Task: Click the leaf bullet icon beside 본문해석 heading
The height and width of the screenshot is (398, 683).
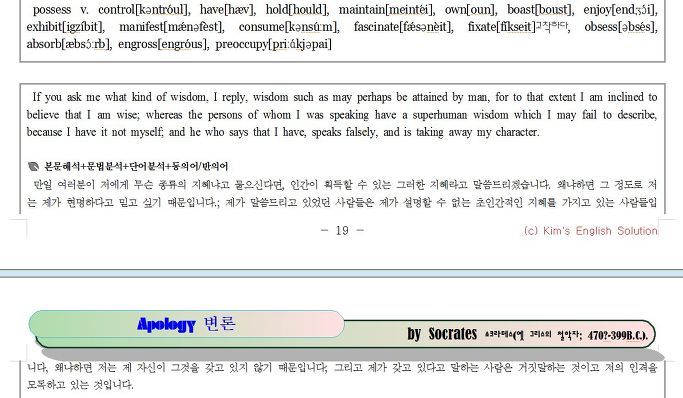Action: (34, 166)
